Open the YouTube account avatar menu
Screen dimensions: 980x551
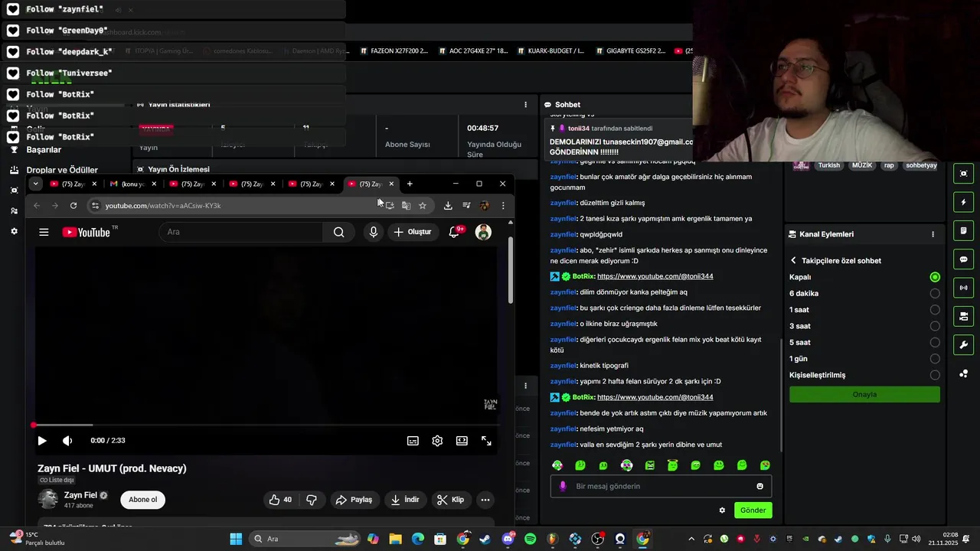coord(483,232)
